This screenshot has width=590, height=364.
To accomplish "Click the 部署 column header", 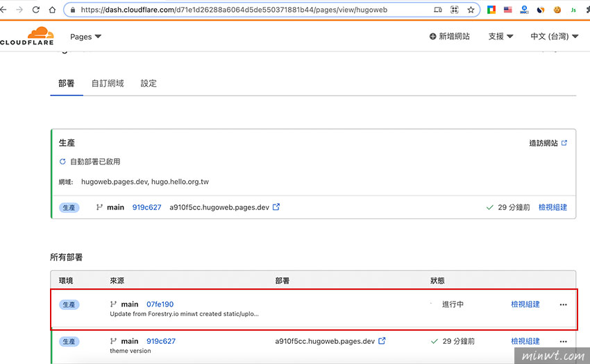I will (283, 281).
